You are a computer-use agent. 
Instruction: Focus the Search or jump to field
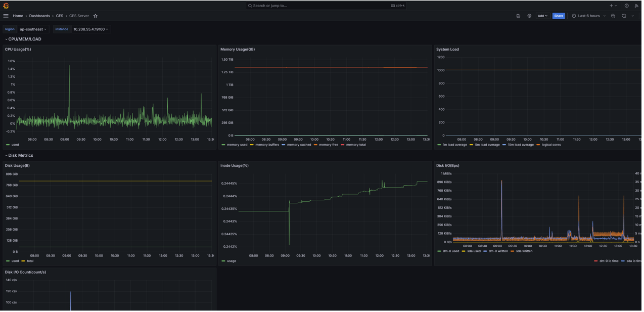tap(327, 6)
